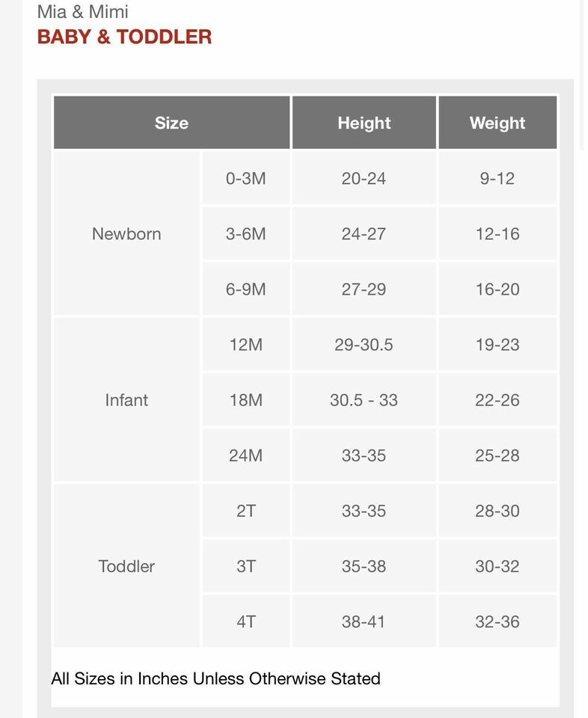Click the 2T size cell
The width and height of the screenshot is (588, 718).
coord(246,511)
